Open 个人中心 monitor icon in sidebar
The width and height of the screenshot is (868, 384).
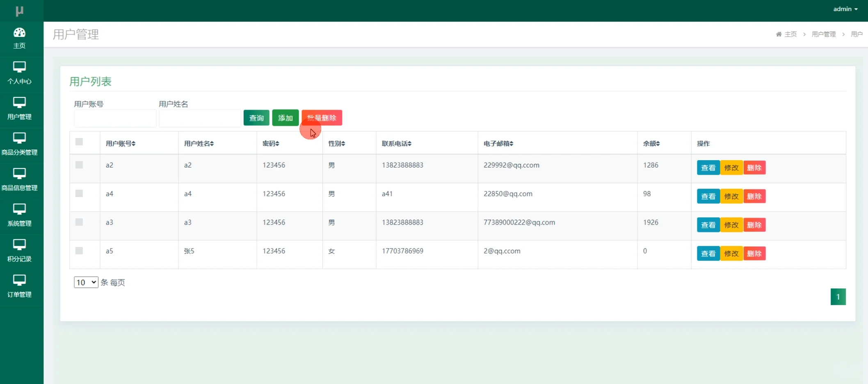click(x=19, y=67)
